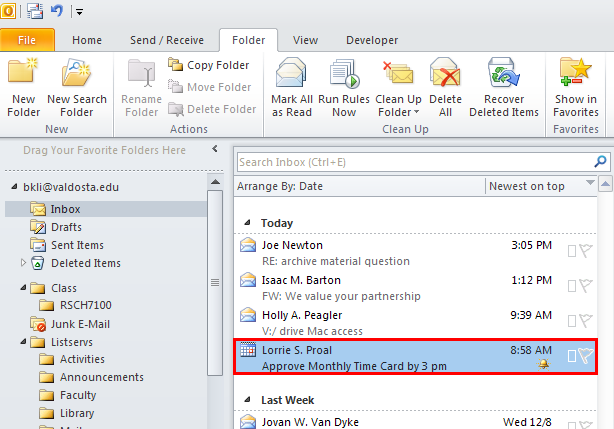Click category box on Lorrie S. Proal's message
The width and height of the screenshot is (614, 429).
(572, 356)
